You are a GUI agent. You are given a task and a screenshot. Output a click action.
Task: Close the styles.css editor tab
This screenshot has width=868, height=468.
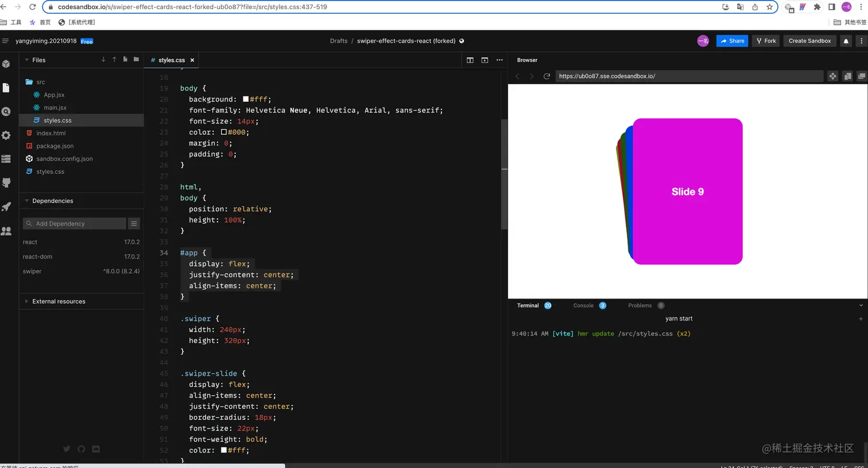[192, 60]
